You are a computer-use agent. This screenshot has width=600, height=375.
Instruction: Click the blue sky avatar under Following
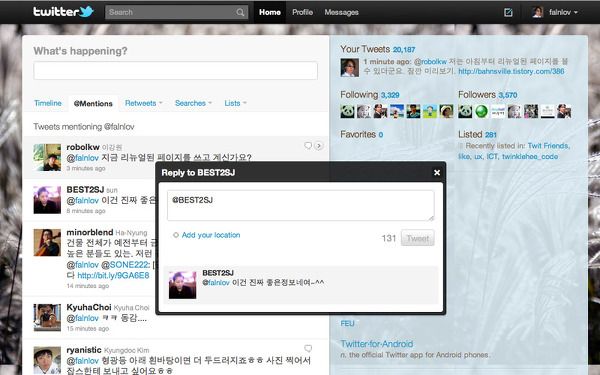(x=397, y=111)
